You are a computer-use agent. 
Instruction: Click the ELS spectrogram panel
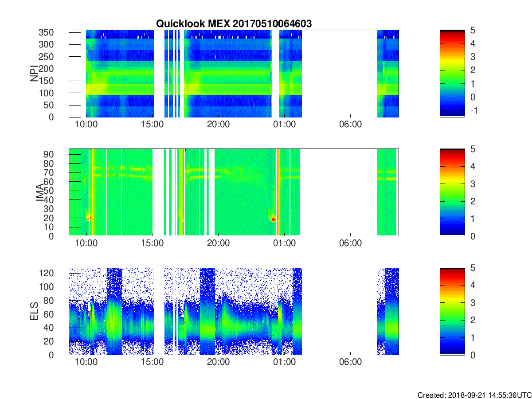tap(234, 311)
